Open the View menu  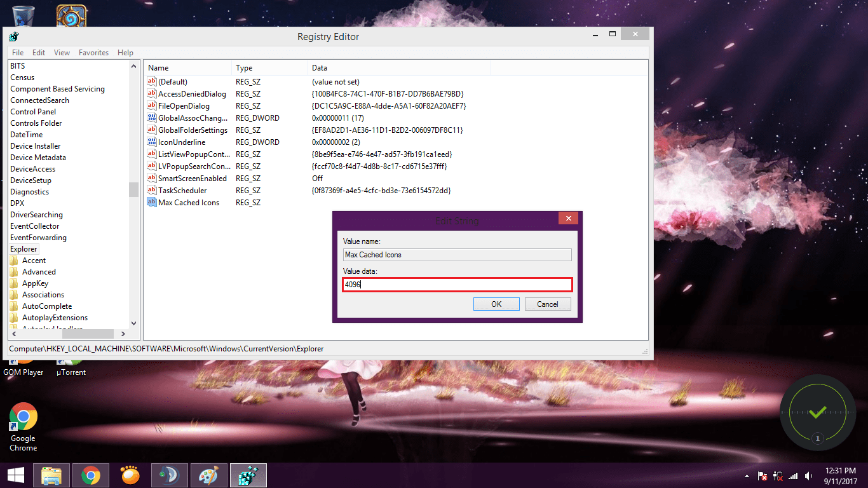tap(62, 53)
